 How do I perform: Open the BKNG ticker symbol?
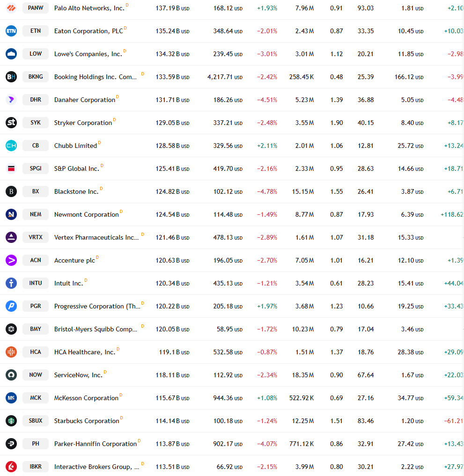click(36, 77)
